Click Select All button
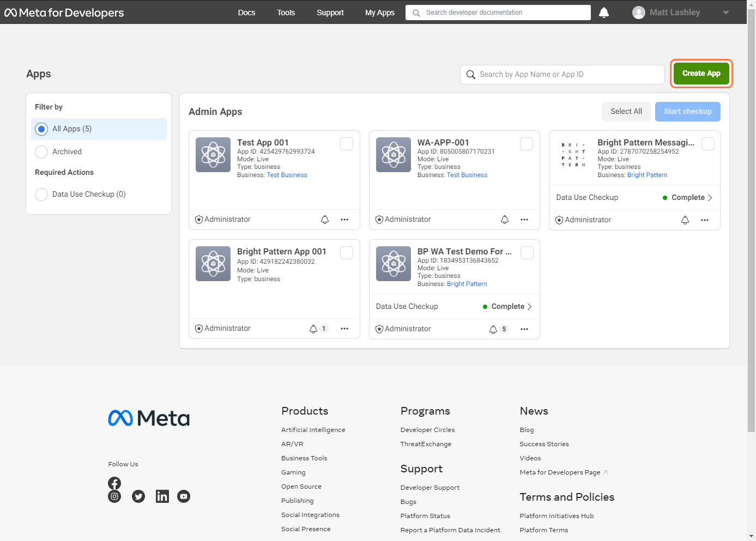 coord(626,111)
